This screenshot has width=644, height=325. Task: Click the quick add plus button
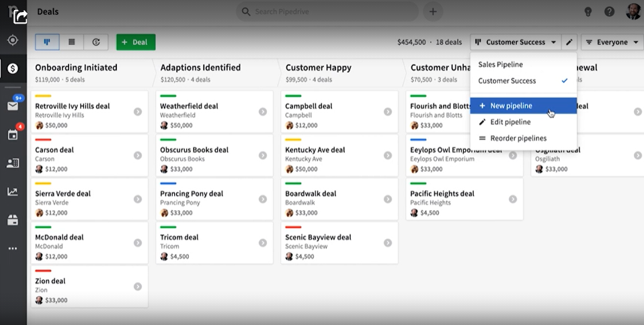point(433,11)
